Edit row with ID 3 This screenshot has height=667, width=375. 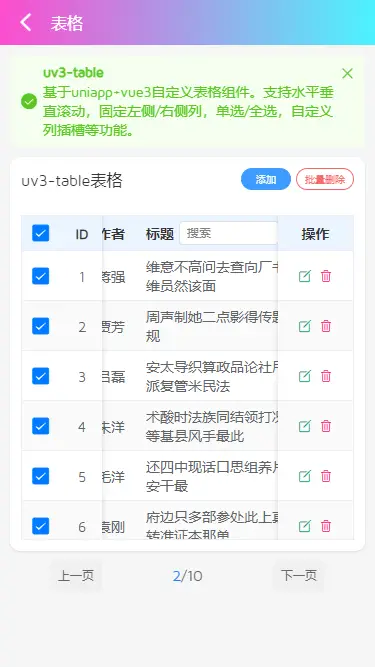point(304,376)
